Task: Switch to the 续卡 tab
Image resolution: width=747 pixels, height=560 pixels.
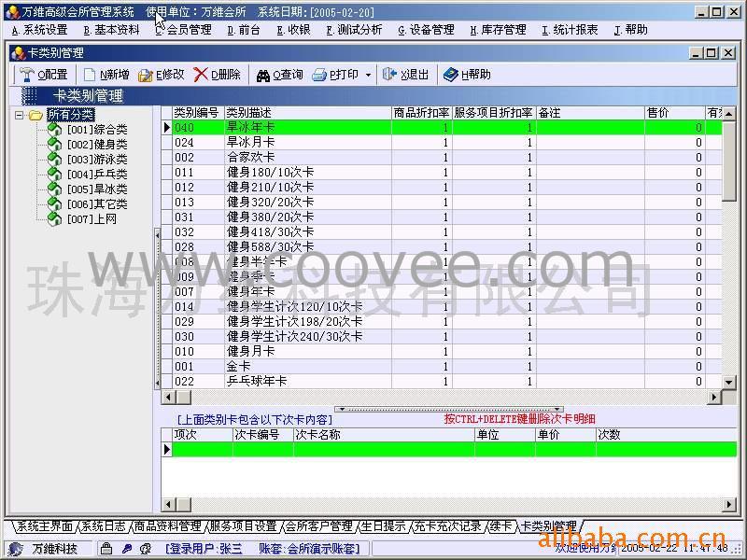Action: click(x=501, y=526)
